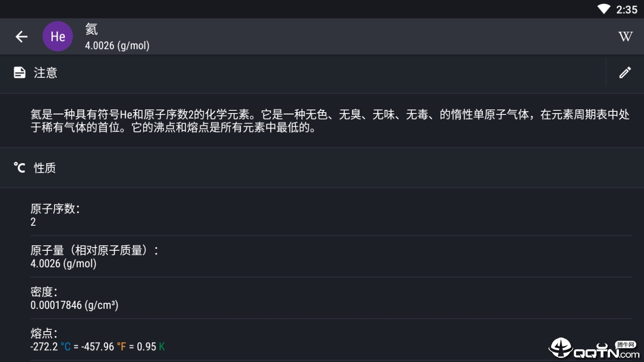Tap the 氦 element title
This screenshot has height=362, width=644.
click(x=91, y=30)
